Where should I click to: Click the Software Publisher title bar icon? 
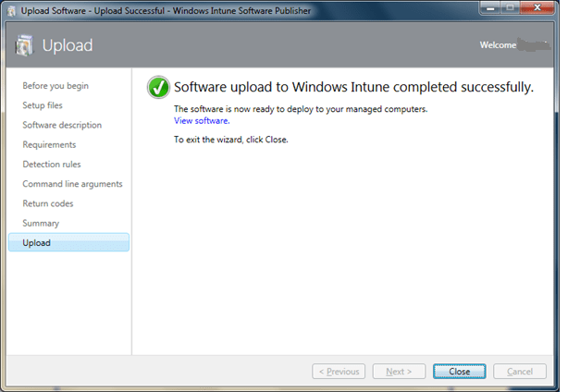tap(12, 10)
